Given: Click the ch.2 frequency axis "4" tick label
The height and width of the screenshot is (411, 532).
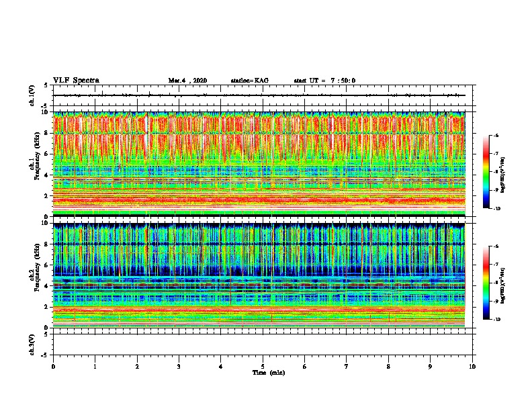Looking at the screenshot, I should click(46, 286).
